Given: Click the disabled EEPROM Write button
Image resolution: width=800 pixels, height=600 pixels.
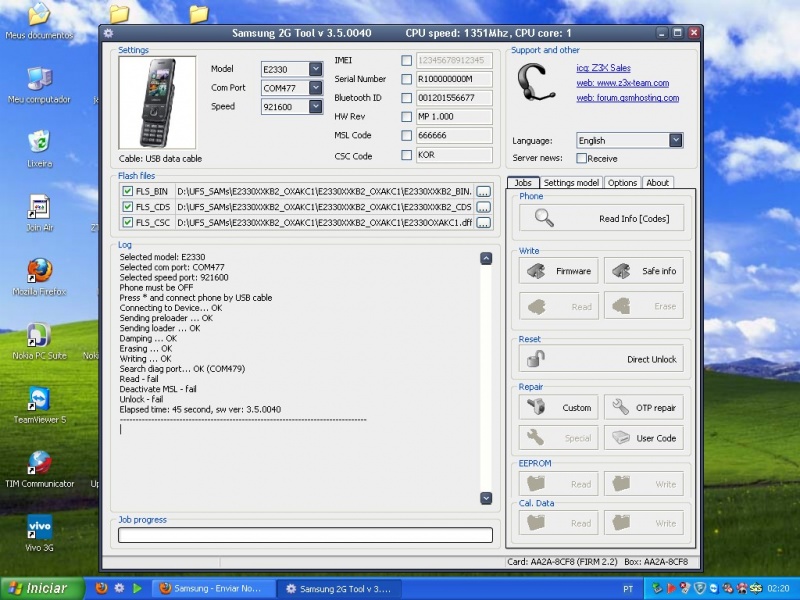Looking at the screenshot, I should click(x=644, y=484).
